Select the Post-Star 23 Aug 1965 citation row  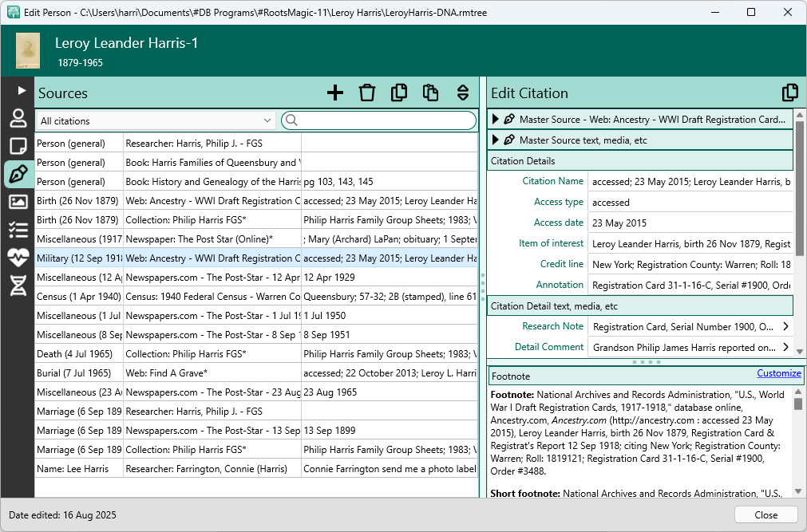256,392
